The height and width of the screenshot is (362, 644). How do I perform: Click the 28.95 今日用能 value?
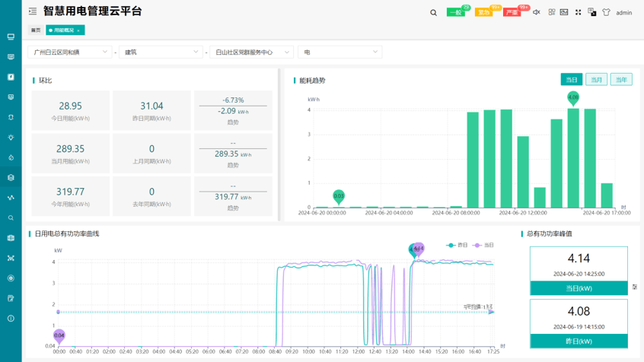70,106
